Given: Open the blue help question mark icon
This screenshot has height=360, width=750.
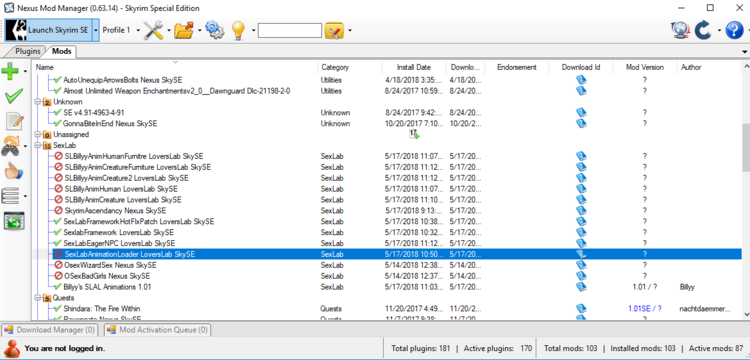Looking at the screenshot, I should (x=734, y=30).
